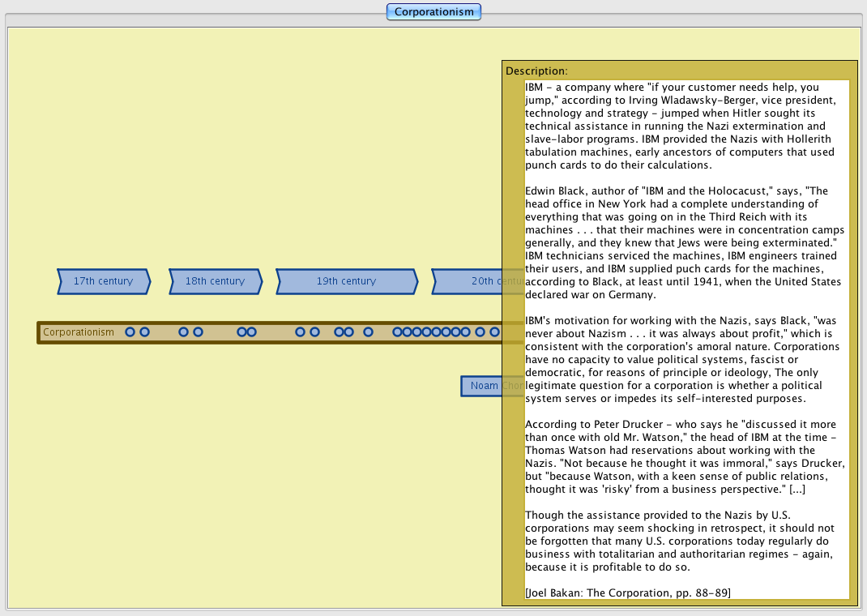
Task: Click the Corporationism label on timeline bar
Action: tap(79, 332)
